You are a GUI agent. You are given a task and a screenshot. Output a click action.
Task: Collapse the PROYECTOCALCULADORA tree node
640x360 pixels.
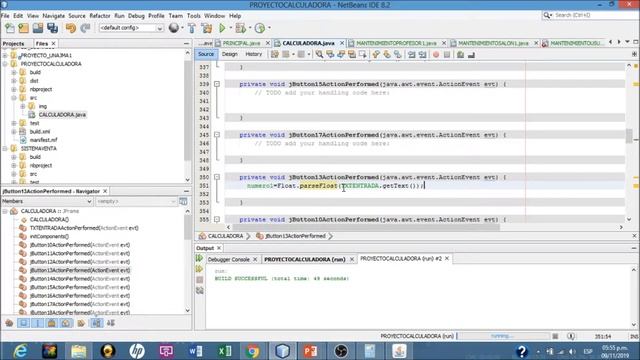[5, 64]
